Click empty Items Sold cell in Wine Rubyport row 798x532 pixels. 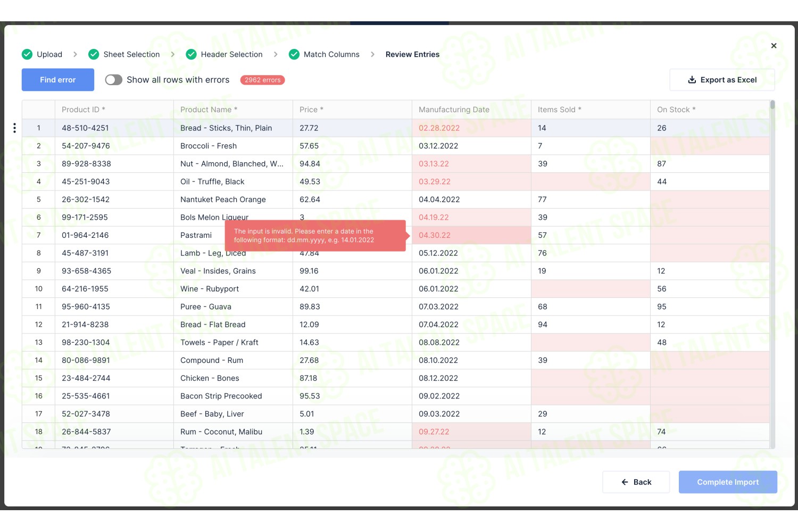[591, 289]
